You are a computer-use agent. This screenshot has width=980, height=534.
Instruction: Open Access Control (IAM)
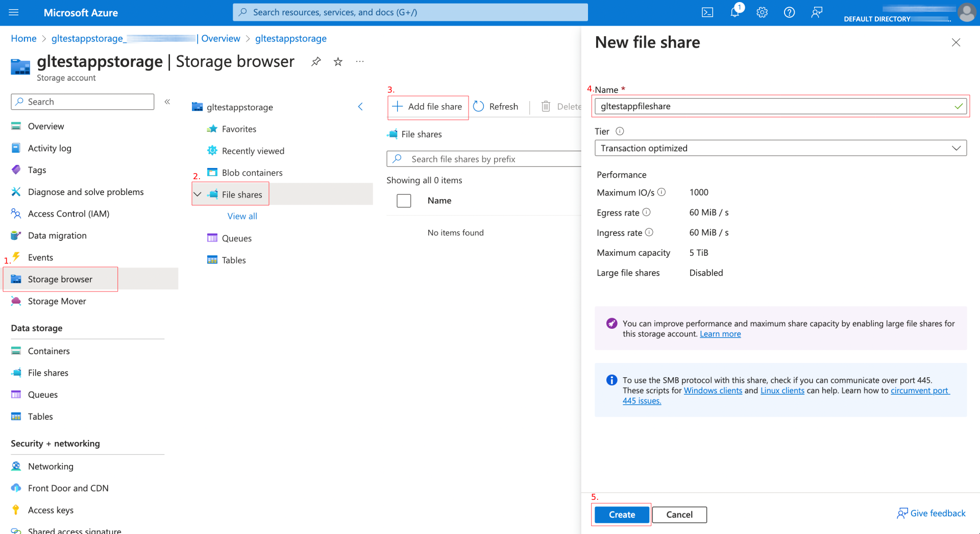68,214
